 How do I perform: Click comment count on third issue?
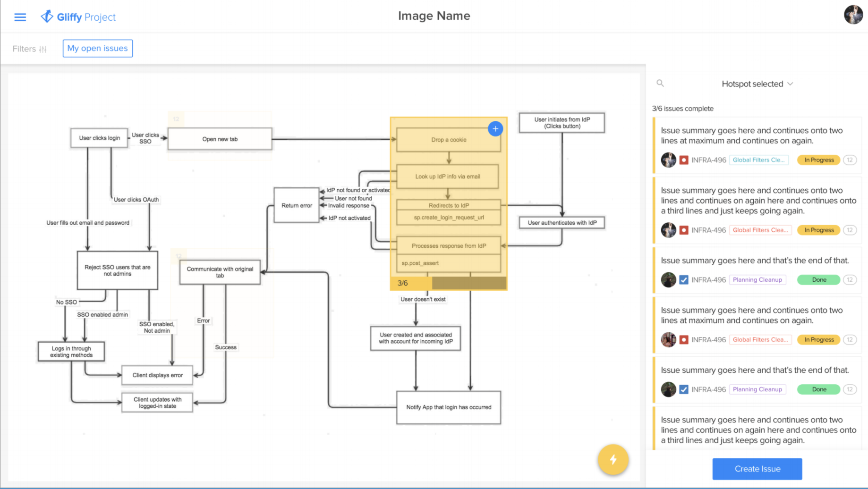click(850, 279)
